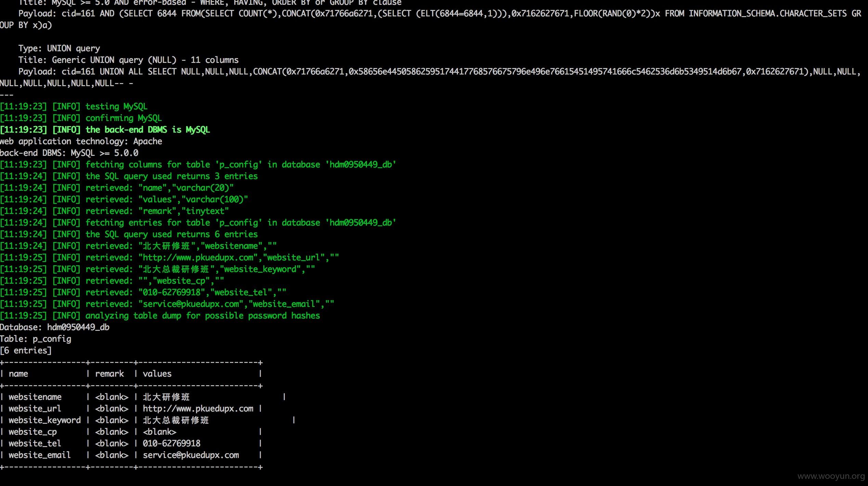Click 'website_keyword' cell in table
The width and height of the screenshot is (868, 486).
click(x=45, y=420)
